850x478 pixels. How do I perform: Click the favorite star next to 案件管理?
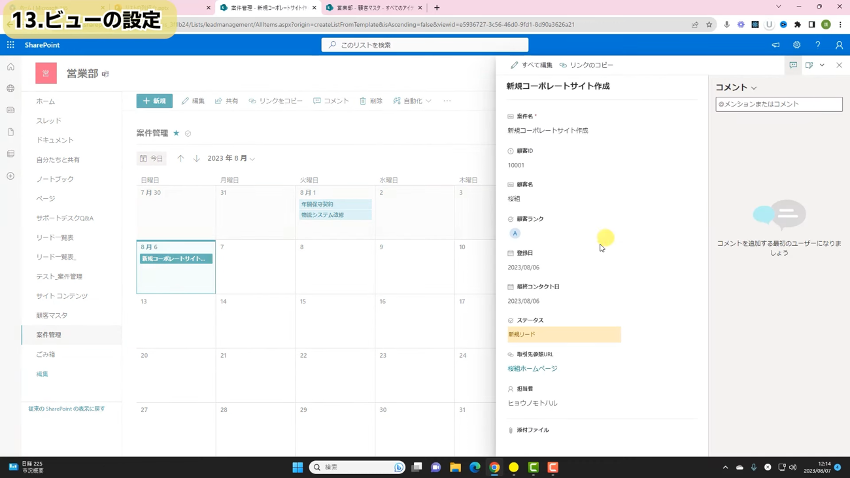coord(177,133)
